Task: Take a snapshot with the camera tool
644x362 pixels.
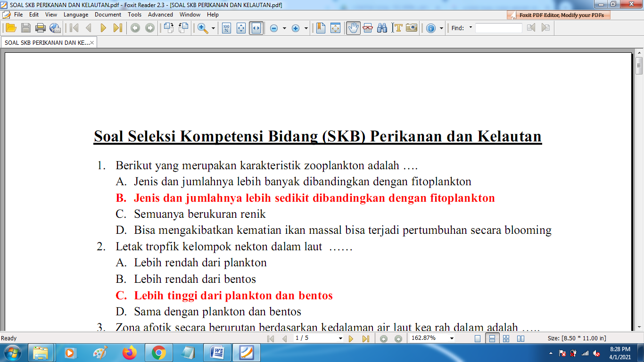Action: [412, 28]
